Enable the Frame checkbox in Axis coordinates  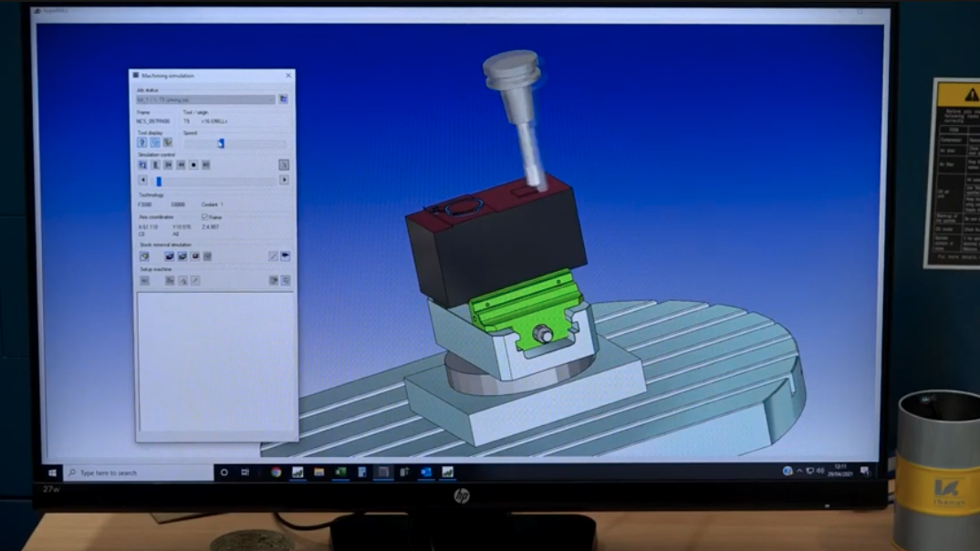coord(204,217)
